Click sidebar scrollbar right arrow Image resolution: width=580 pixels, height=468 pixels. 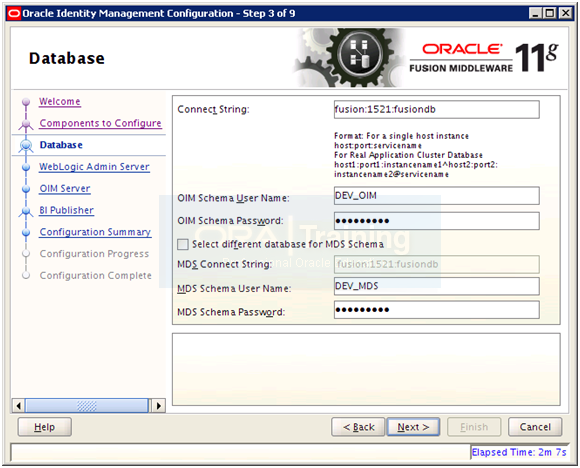(x=159, y=405)
